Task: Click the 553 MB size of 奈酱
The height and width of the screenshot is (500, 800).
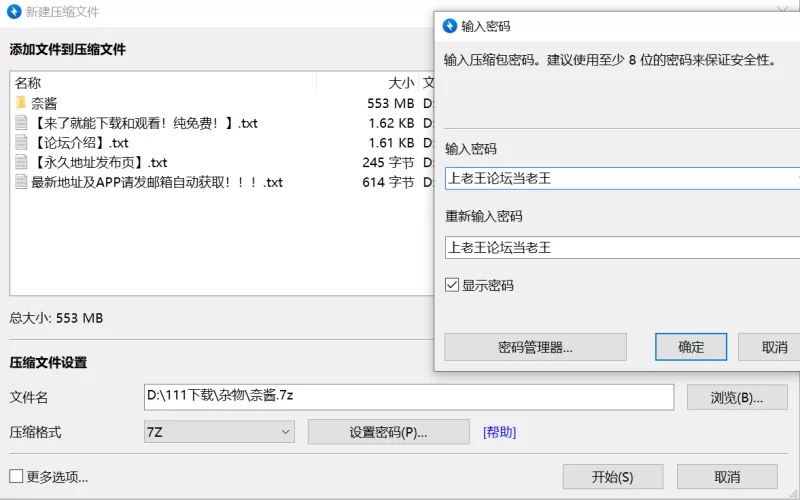Action: click(390, 103)
